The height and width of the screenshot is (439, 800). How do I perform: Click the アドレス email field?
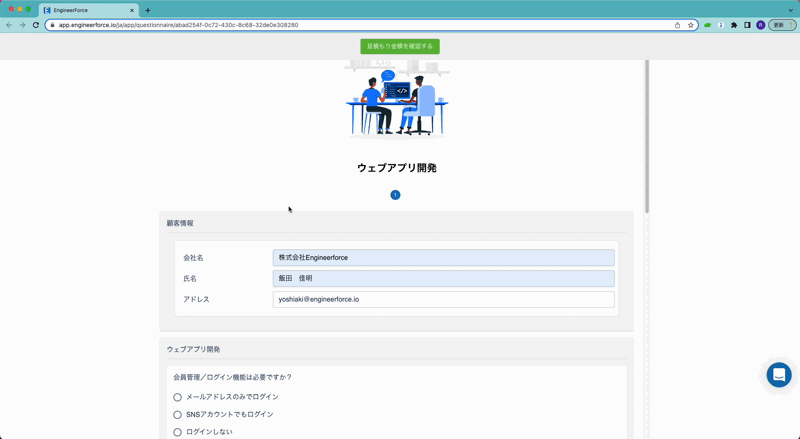pyautogui.click(x=443, y=299)
